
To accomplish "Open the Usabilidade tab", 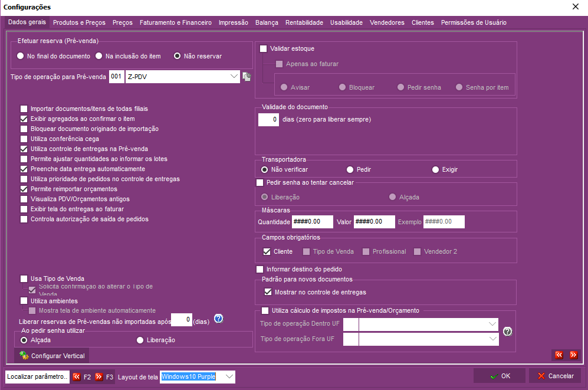I will 347,22.
